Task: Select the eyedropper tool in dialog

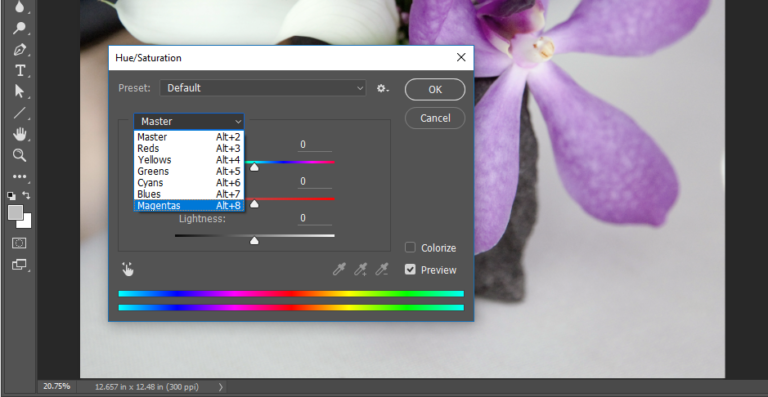Action: coord(339,269)
